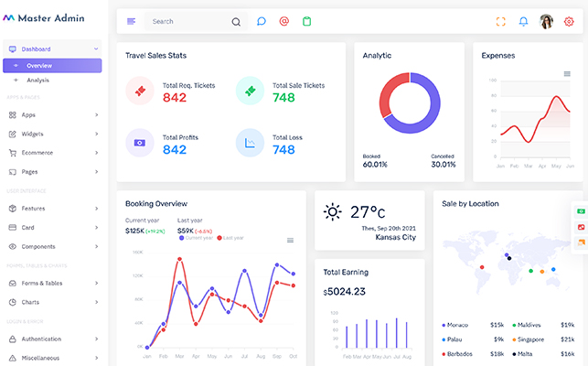Toggle the sidebar hamburger menu icon
The height and width of the screenshot is (366, 588).
click(132, 21)
